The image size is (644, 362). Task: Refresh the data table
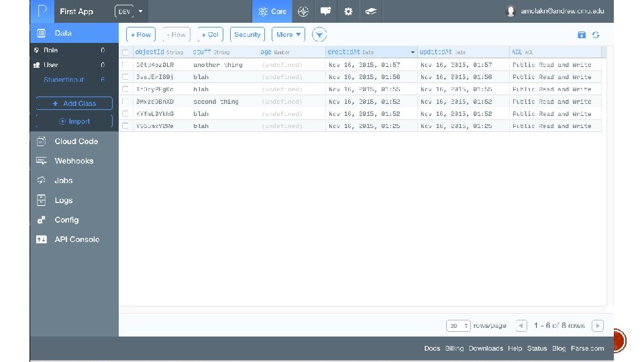(x=596, y=35)
